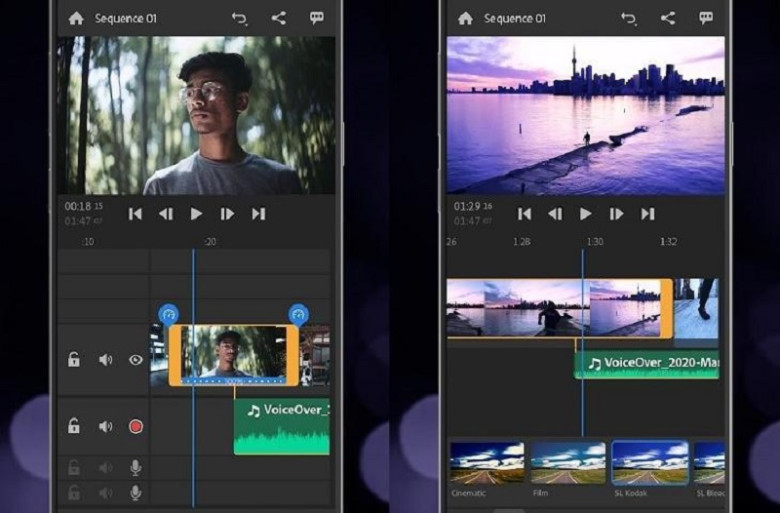Tap the skyline video preview, right phone
The width and height of the screenshot is (780, 513).
(x=586, y=115)
